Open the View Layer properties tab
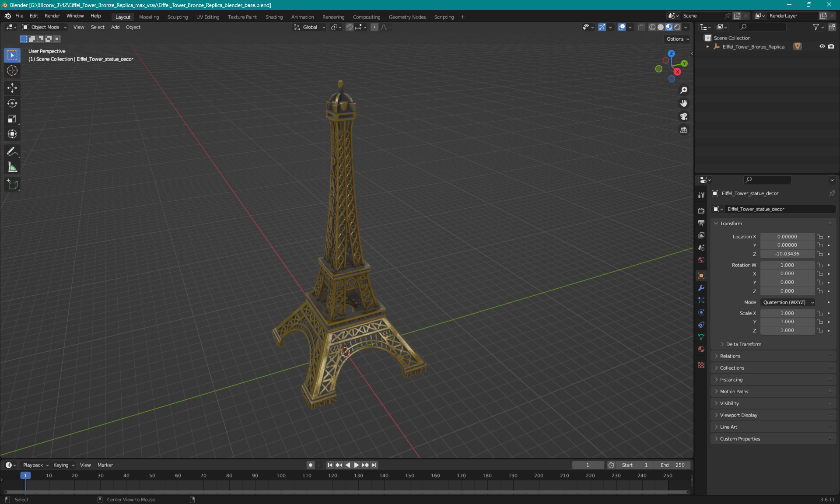Viewport: 840px width, 504px height. click(x=701, y=235)
